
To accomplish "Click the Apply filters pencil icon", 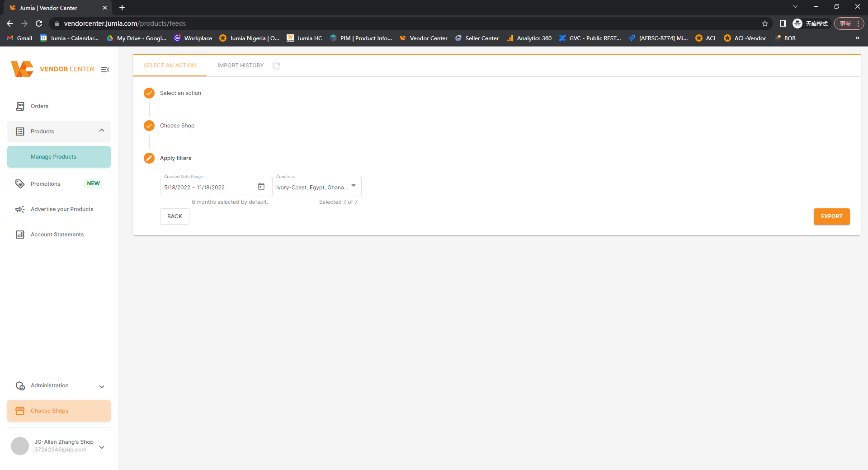I will [149, 158].
